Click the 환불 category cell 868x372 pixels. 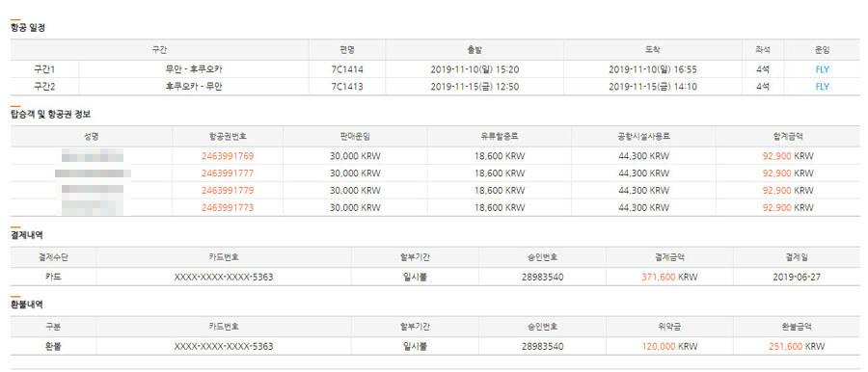[x=53, y=347]
